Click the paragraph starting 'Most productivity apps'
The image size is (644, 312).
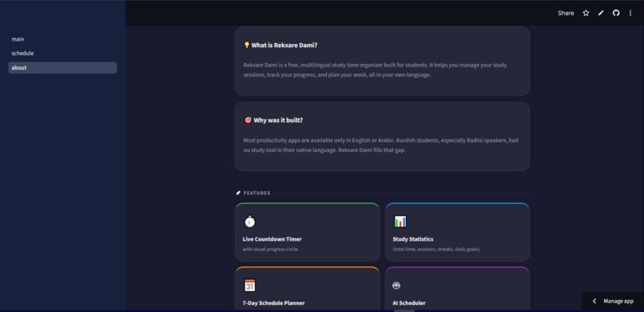[381, 145]
